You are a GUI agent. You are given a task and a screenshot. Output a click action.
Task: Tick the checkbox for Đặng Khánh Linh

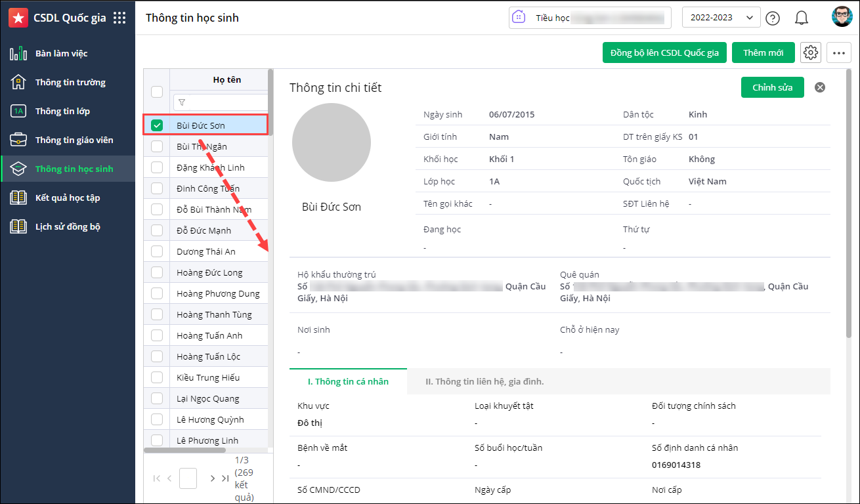point(157,167)
